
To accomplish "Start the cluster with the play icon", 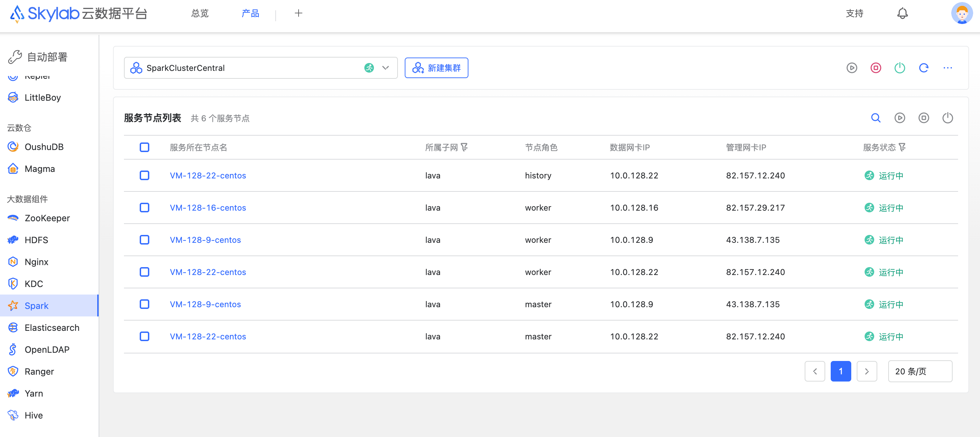I will 852,68.
